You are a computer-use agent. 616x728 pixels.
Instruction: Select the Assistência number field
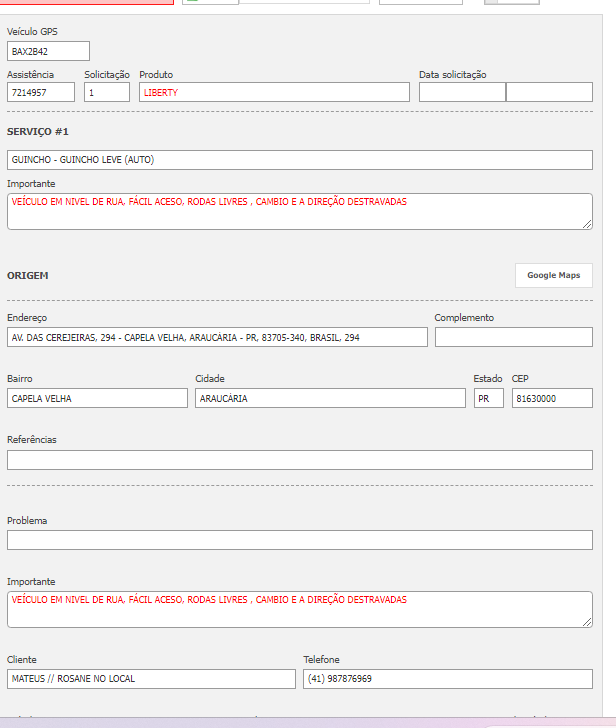[41, 92]
